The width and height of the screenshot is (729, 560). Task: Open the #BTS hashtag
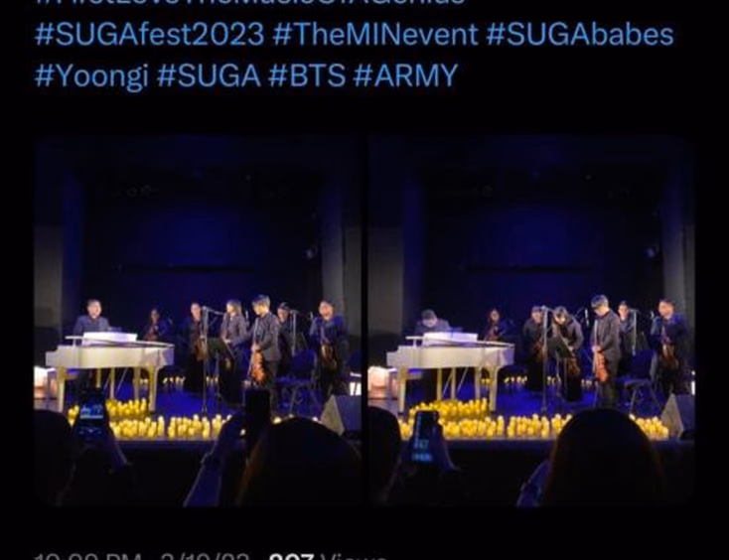point(307,75)
